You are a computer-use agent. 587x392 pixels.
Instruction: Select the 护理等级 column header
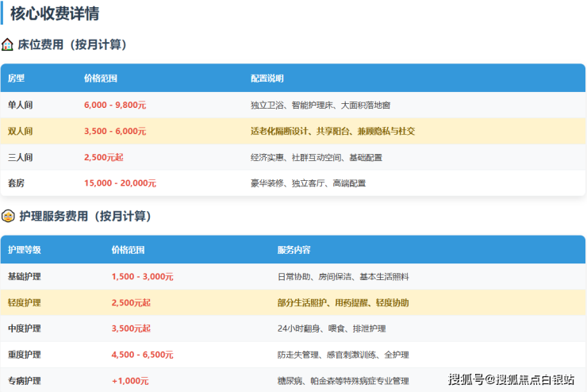[25, 250]
